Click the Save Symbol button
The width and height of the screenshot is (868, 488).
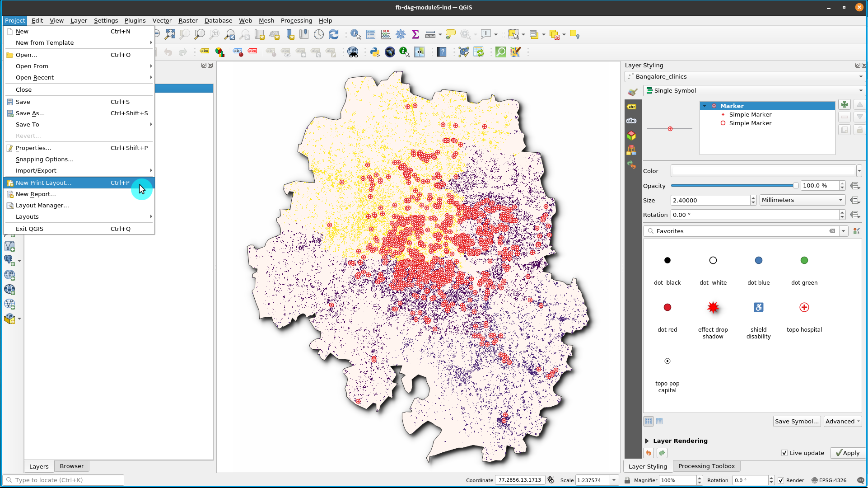797,421
